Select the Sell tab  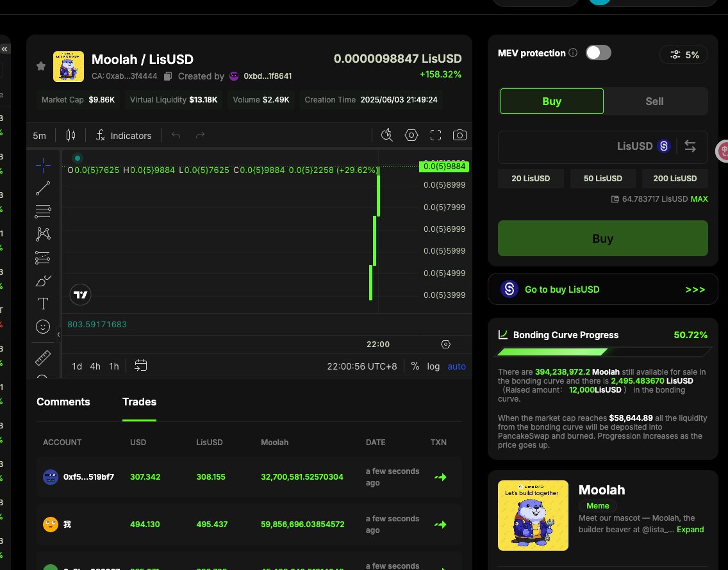point(655,101)
